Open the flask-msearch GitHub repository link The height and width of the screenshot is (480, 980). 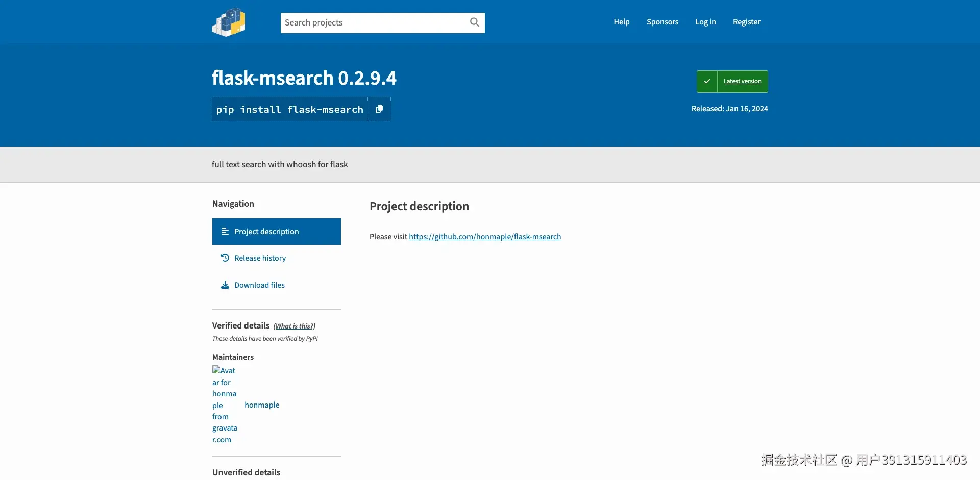tap(484, 236)
